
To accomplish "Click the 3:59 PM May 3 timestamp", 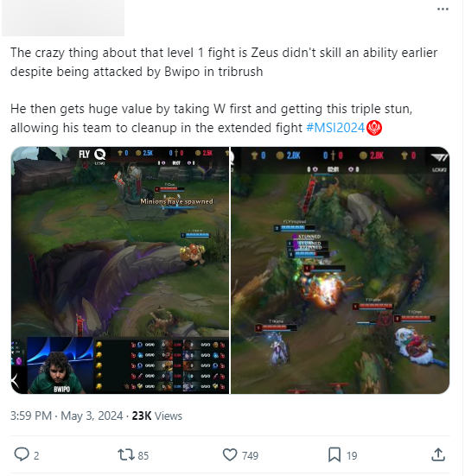I will pyautogui.click(x=67, y=416).
